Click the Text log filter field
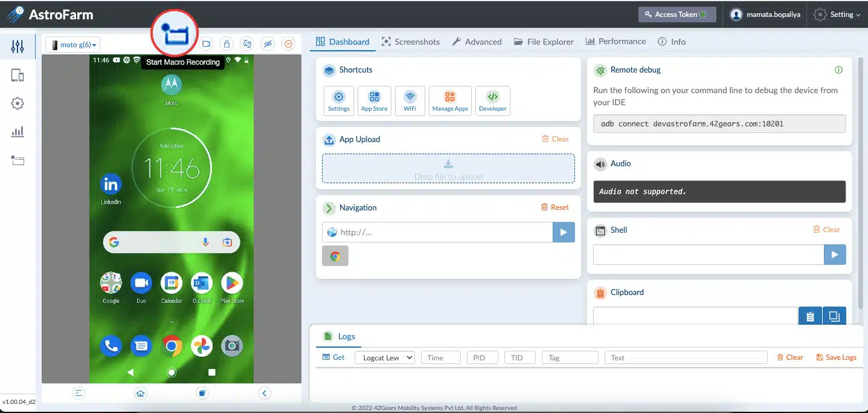Image resolution: width=868 pixels, height=413 pixels. point(686,357)
